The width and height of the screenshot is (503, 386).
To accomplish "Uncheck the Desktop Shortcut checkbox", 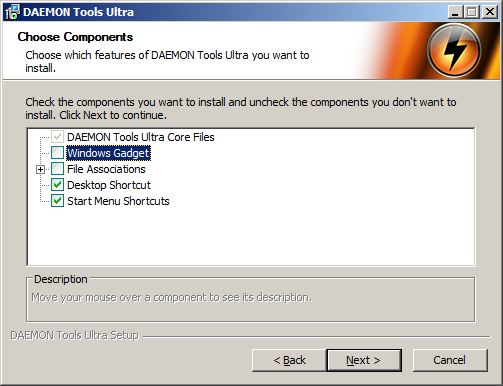I will 57,185.
